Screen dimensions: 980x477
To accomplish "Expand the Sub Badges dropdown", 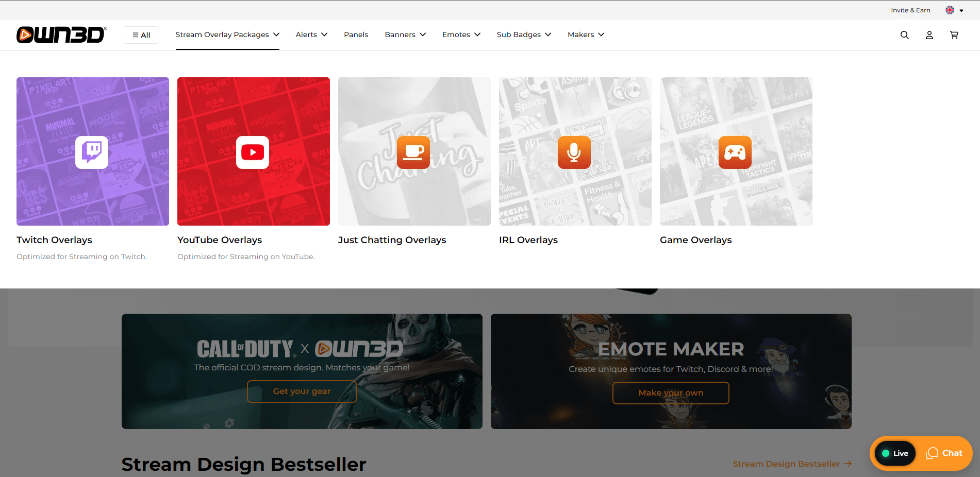I will (x=523, y=35).
